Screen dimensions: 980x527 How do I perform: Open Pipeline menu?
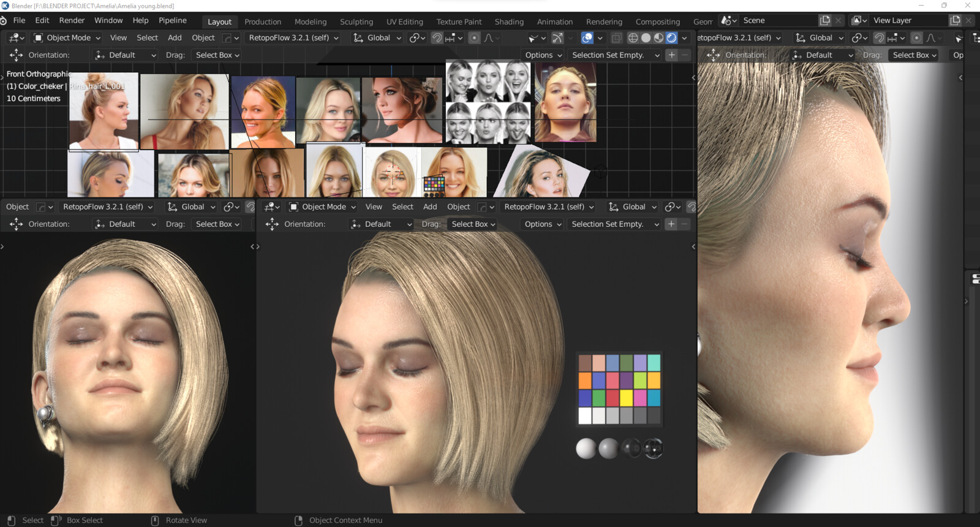click(172, 20)
